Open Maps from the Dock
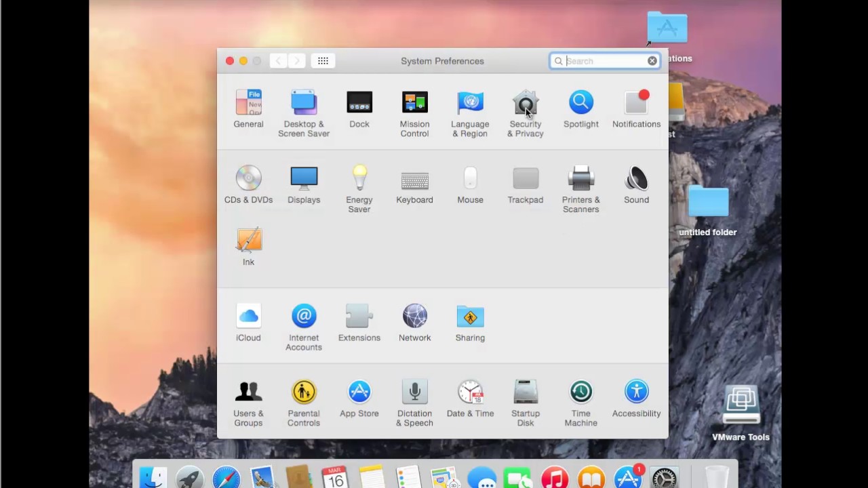This screenshot has height=488, width=868. click(445, 479)
